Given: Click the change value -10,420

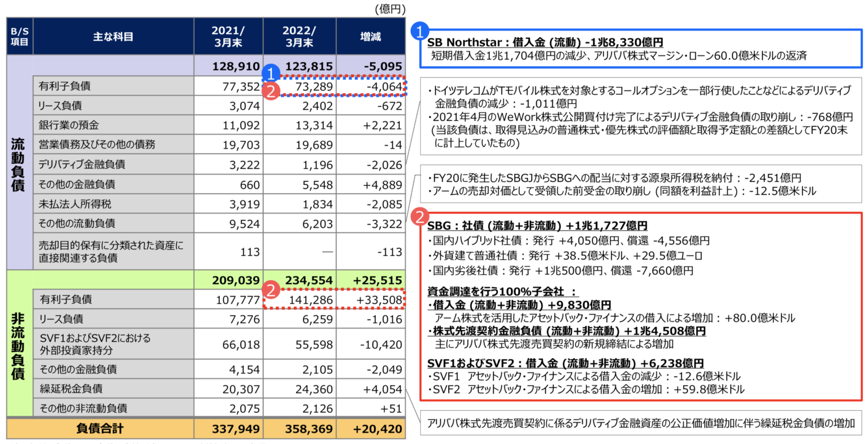Looking at the screenshot, I should [x=381, y=345].
